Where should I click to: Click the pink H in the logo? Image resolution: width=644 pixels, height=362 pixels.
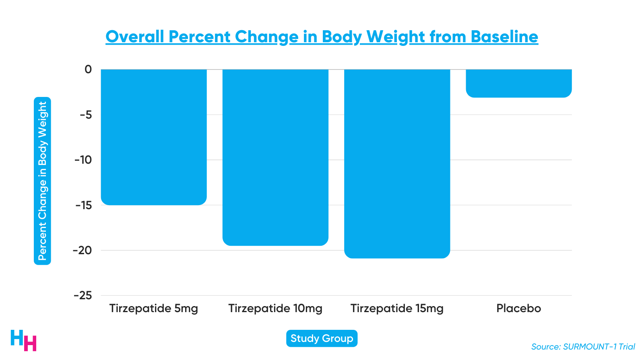click(30, 343)
